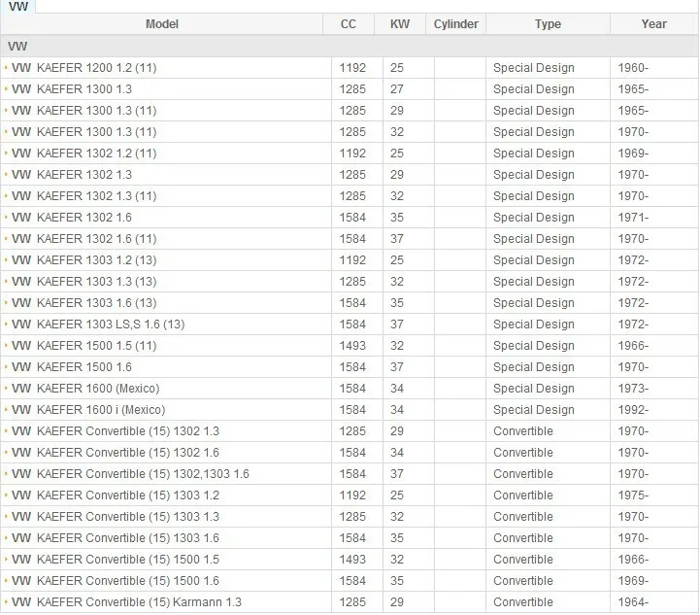Open VW KAEFER 1302 1.6 (11) model
Image resolution: width=700 pixels, height=615 pixels.
pyautogui.click(x=83, y=239)
